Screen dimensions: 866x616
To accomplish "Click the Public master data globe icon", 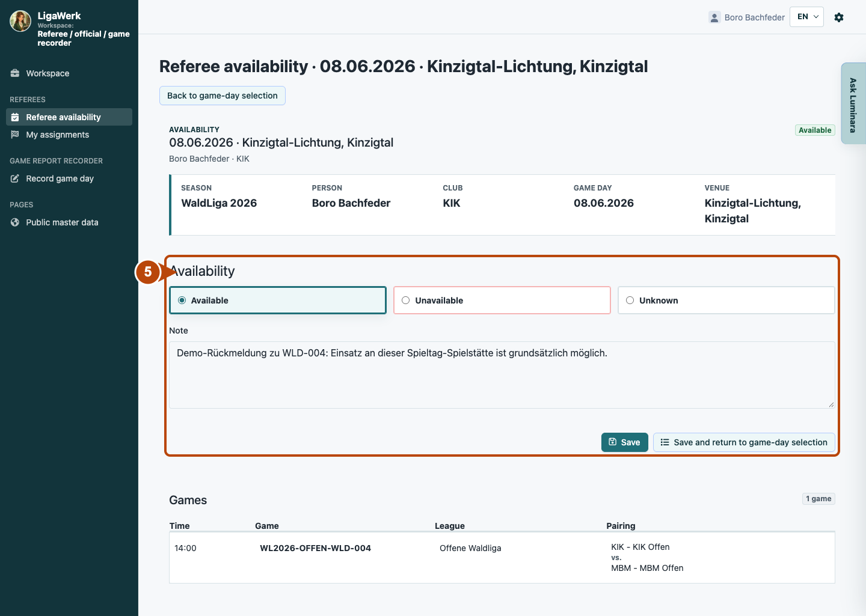I will pos(15,222).
